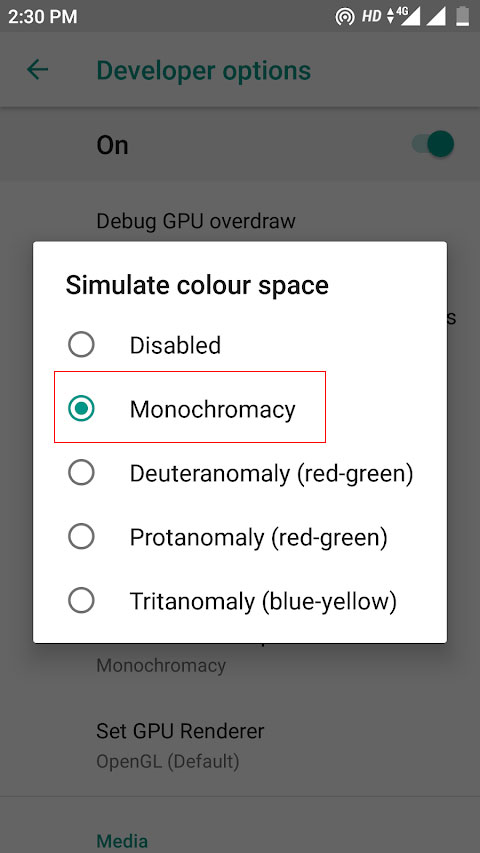Select Protanomaly (red-green) radio button

81,537
